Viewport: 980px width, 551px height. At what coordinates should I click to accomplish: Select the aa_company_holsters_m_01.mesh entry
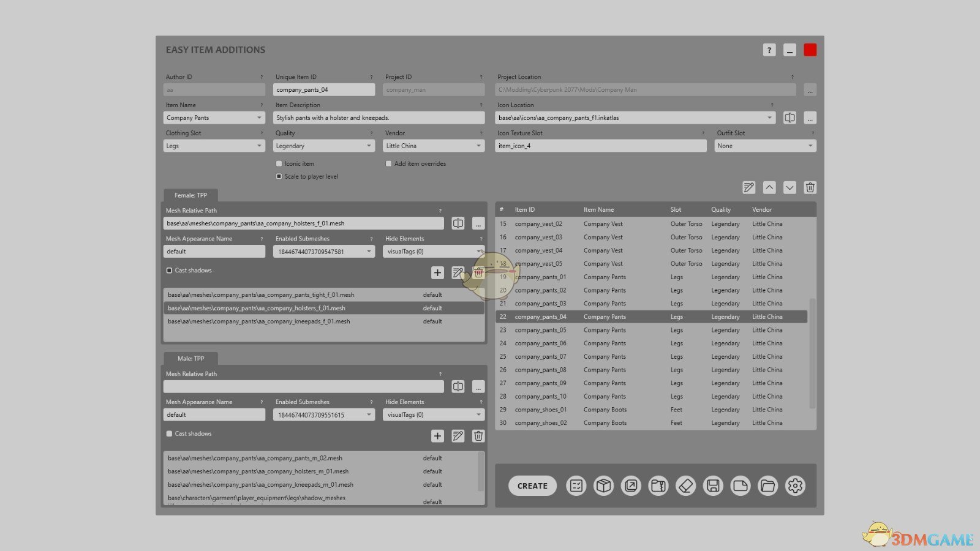coord(320,471)
